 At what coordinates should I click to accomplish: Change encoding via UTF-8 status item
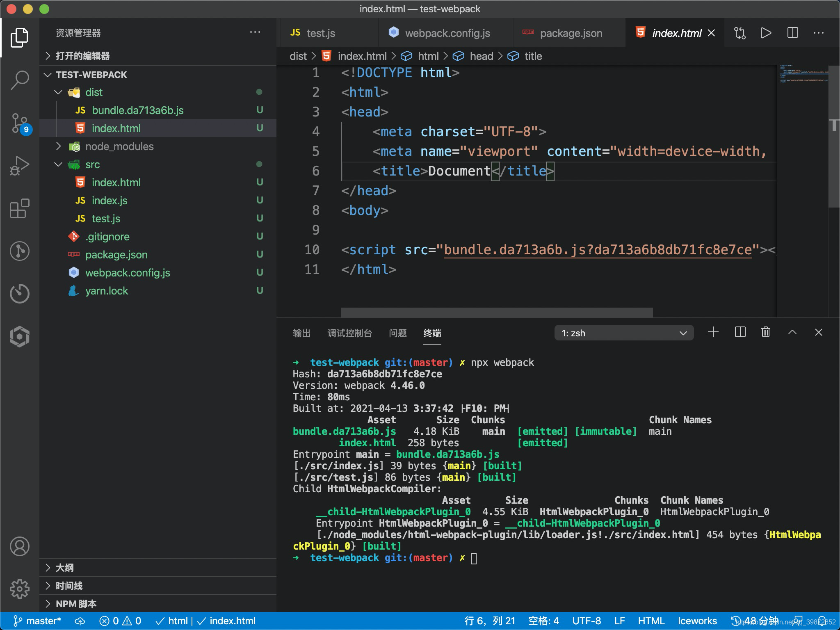point(587,621)
